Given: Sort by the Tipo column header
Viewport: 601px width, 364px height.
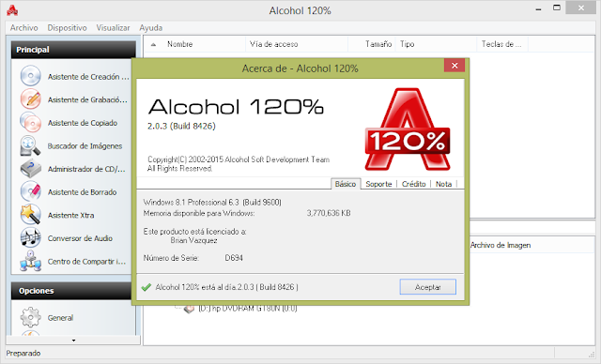Looking at the screenshot, I should tap(436, 44).
